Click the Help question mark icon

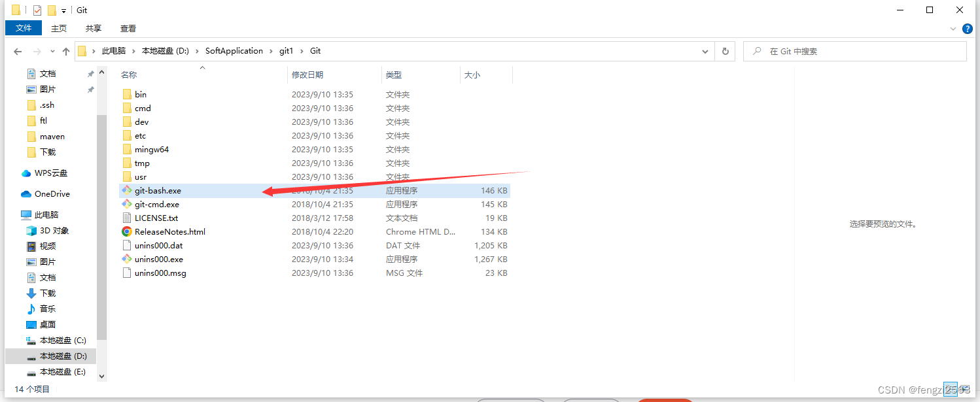coord(967,28)
